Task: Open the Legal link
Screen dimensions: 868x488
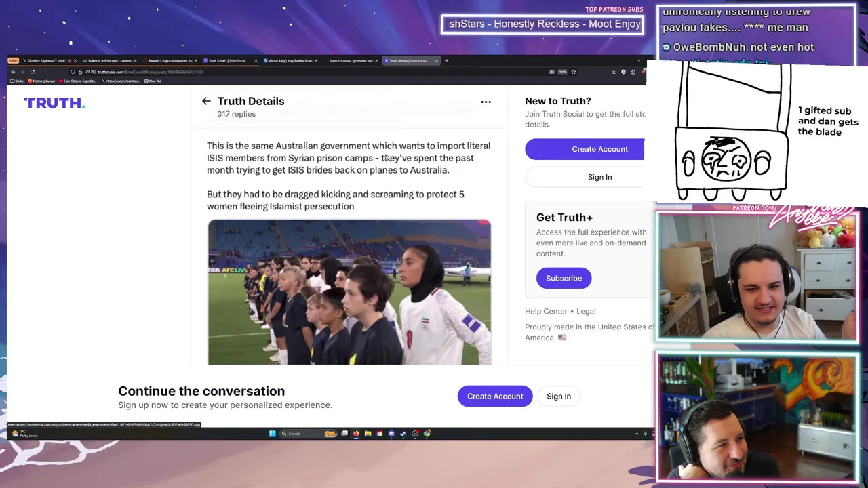Action: coord(586,311)
